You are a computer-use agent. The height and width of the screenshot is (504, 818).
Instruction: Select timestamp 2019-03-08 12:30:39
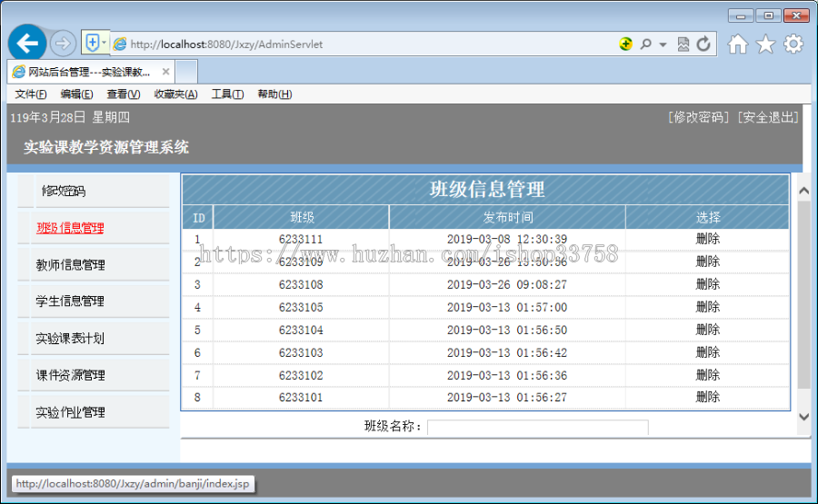coord(507,239)
